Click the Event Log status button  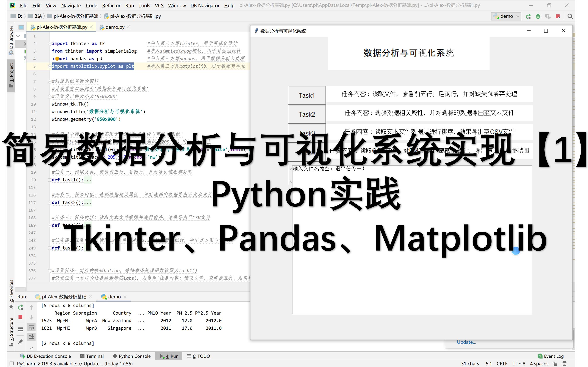[551, 356]
